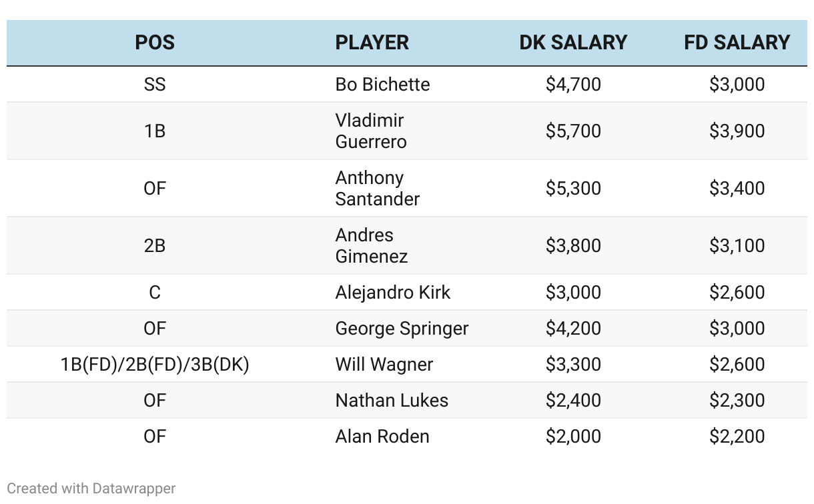Select the Will Wagner name cell
The width and height of the screenshot is (814, 504).
click(x=384, y=365)
